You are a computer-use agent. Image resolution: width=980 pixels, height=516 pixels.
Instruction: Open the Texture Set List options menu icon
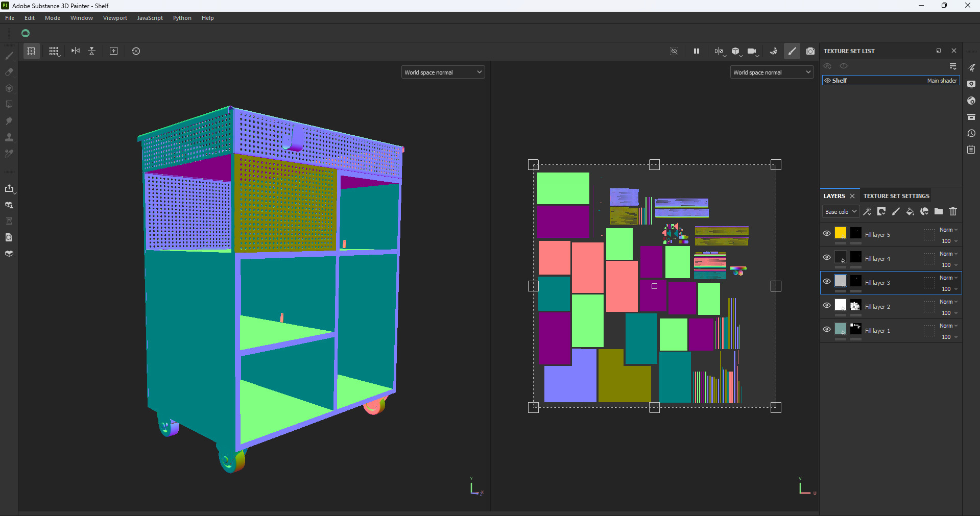coord(953,66)
